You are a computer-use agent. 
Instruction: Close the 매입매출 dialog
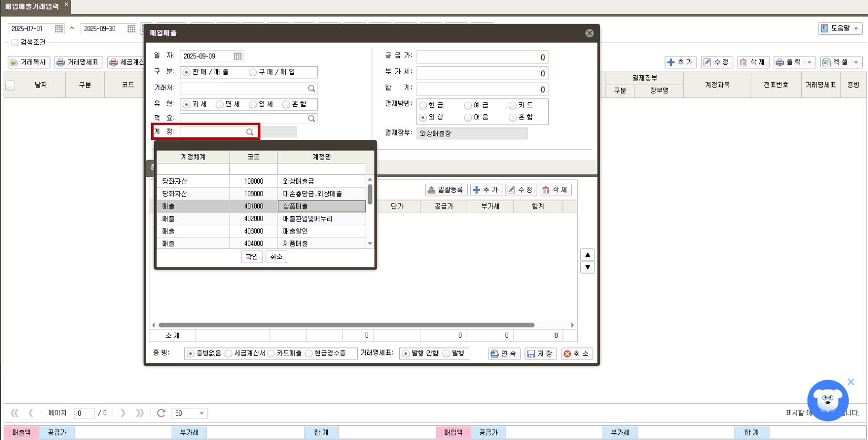[x=589, y=33]
